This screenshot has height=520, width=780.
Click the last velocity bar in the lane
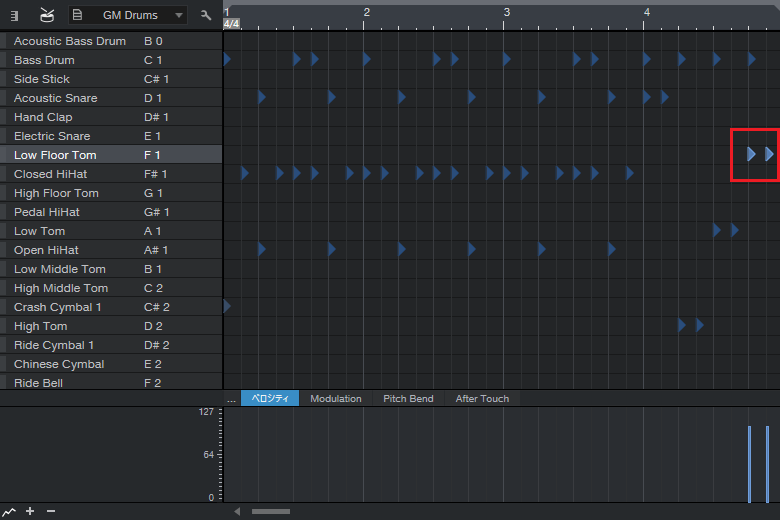coord(767,464)
